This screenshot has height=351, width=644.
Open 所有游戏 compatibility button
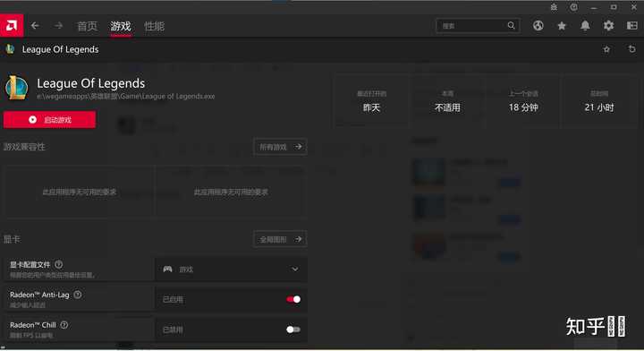280,147
